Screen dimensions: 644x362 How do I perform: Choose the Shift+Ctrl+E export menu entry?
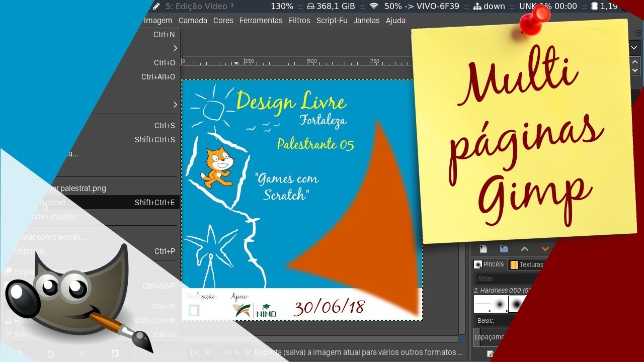(90, 203)
